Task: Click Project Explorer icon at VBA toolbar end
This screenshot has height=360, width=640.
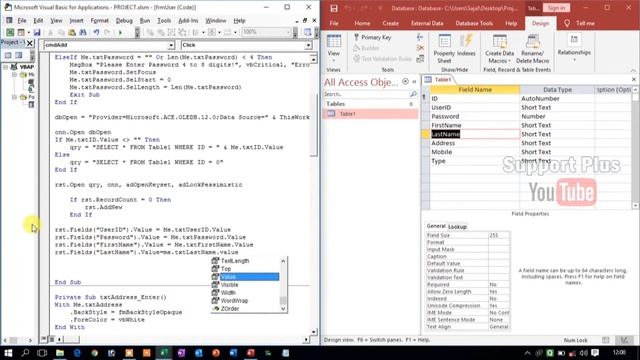Action: tap(307, 32)
